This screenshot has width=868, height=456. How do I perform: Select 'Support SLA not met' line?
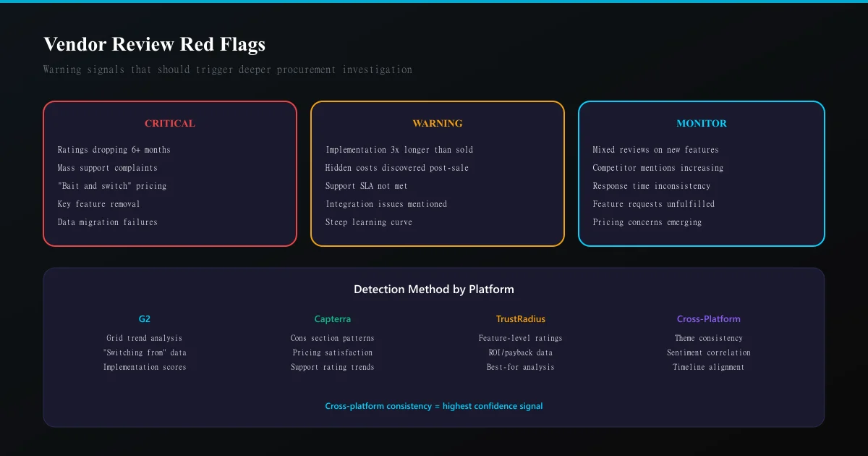(367, 186)
